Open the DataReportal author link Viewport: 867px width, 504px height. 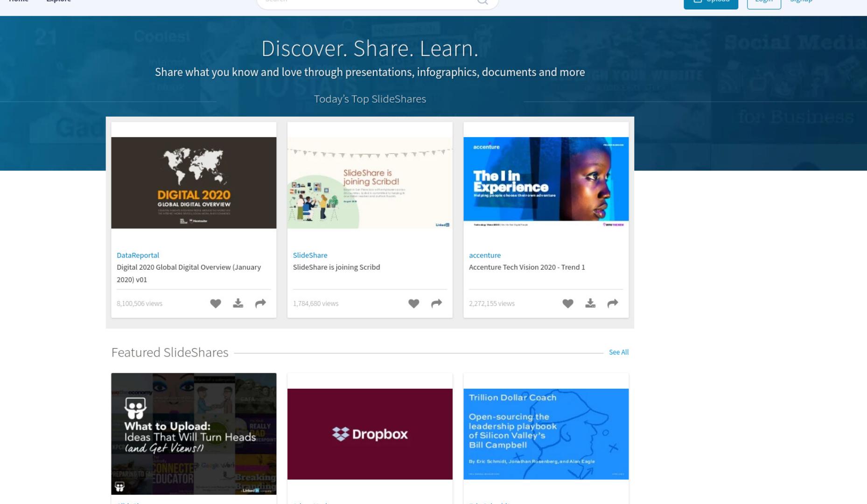pyautogui.click(x=138, y=255)
